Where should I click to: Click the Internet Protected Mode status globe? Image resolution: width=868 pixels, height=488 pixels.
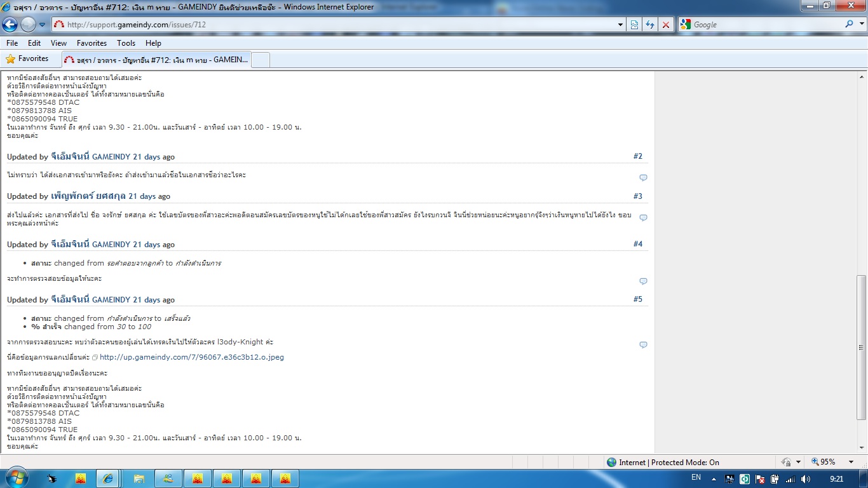pyautogui.click(x=611, y=463)
